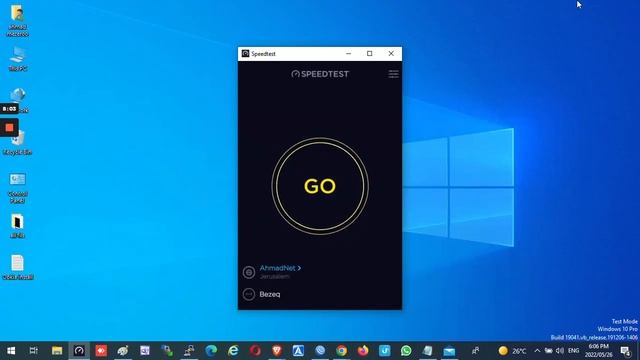
Task: Launch Brave browser from the taskbar
Action: (x=277, y=351)
